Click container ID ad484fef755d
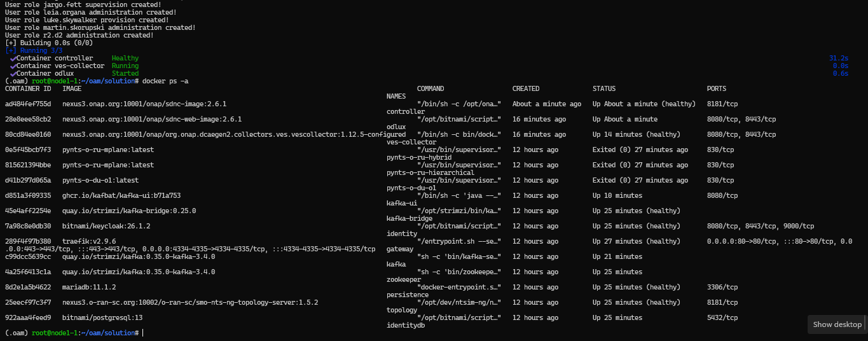868x341 pixels. click(x=28, y=104)
